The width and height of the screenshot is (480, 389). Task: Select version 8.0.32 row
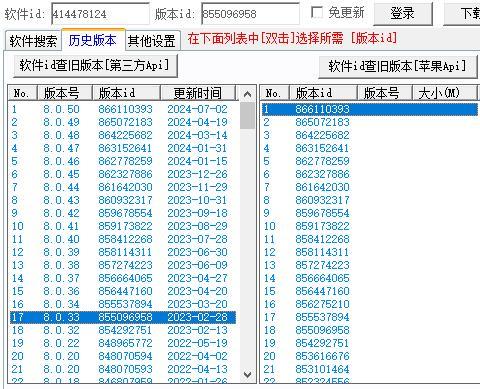[x=123, y=330]
